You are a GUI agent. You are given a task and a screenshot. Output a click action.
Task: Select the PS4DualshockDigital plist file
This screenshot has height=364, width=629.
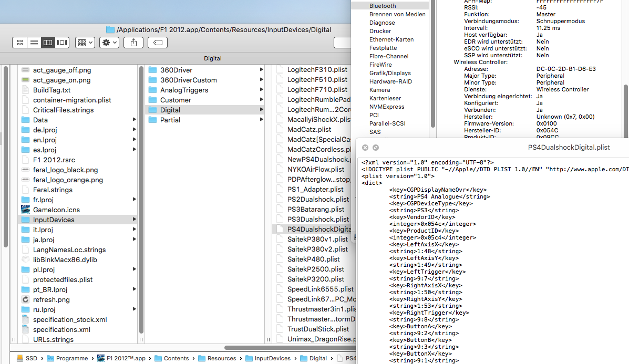coord(314,230)
